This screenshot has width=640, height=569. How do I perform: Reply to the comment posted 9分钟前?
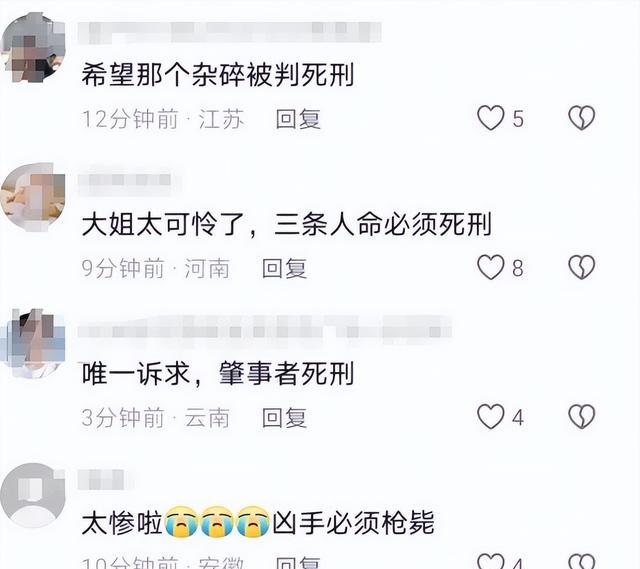coord(284,268)
